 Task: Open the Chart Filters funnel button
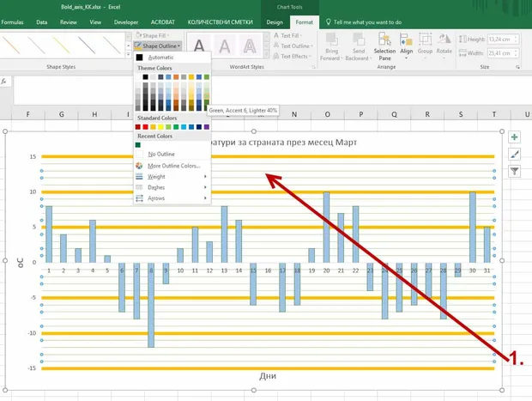point(514,171)
